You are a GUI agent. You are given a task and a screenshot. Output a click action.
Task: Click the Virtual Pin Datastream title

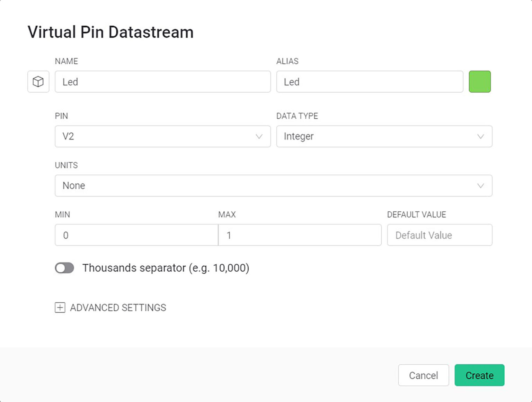pos(110,32)
